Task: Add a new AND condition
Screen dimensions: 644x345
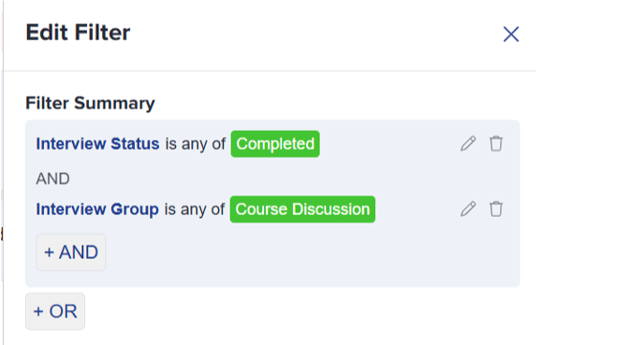Action: pos(70,252)
